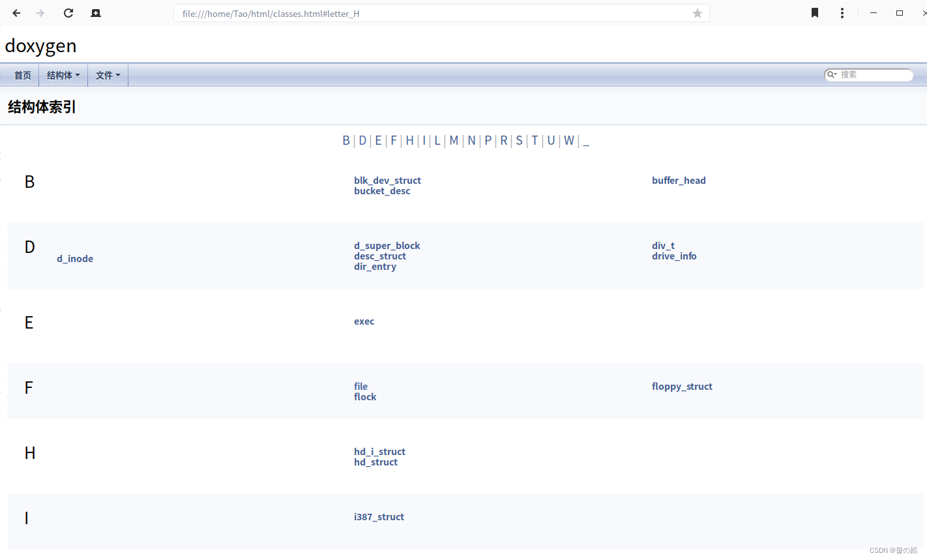Jump to letter P in the index

point(488,141)
